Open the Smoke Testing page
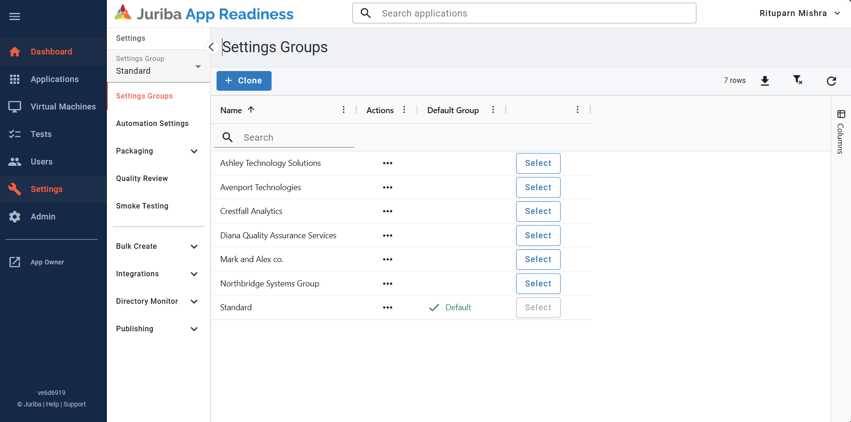The height and width of the screenshot is (422, 851). [x=142, y=206]
